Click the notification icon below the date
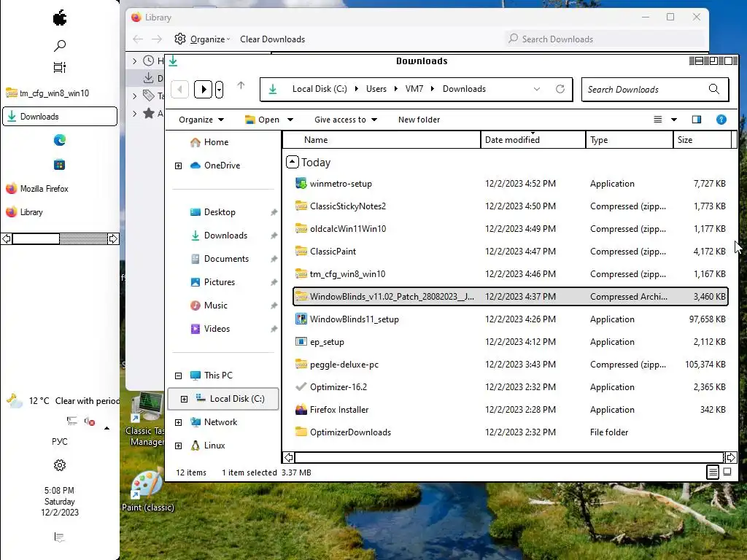The width and height of the screenshot is (747, 560). click(60, 537)
